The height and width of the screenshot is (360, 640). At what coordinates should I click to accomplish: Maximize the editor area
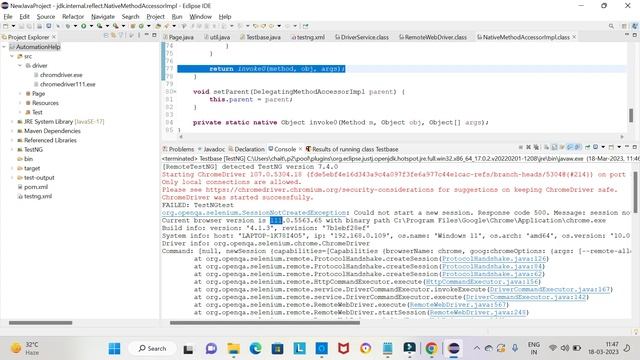coord(634,36)
